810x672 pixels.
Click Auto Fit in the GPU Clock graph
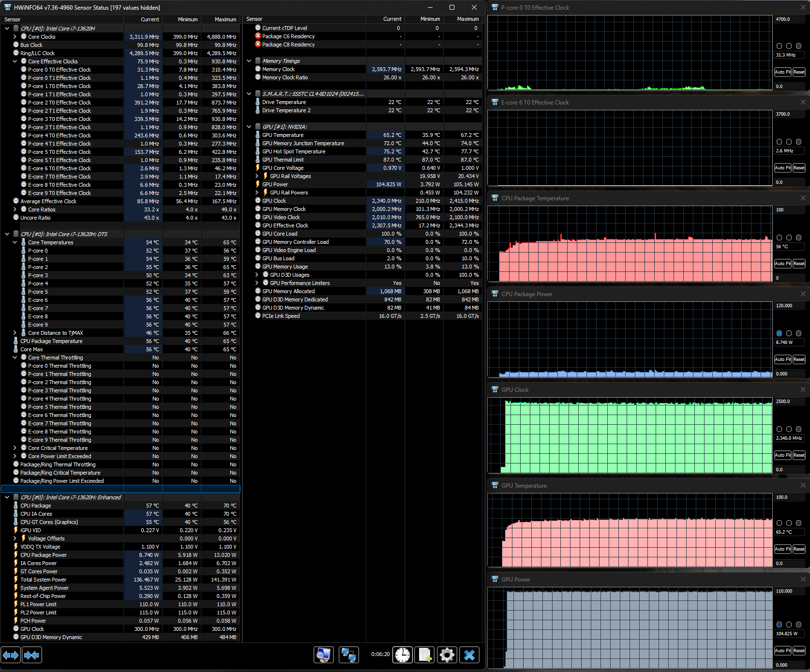pos(782,455)
